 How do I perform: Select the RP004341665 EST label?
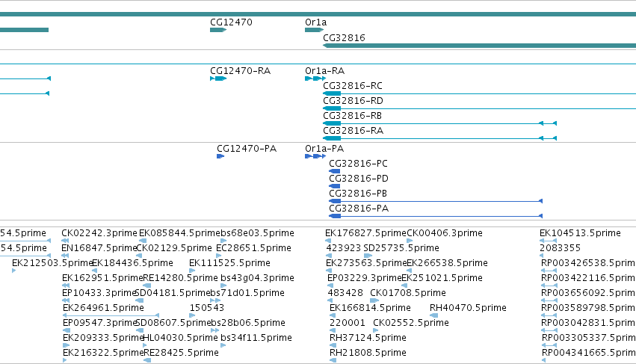pyautogui.click(x=589, y=353)
